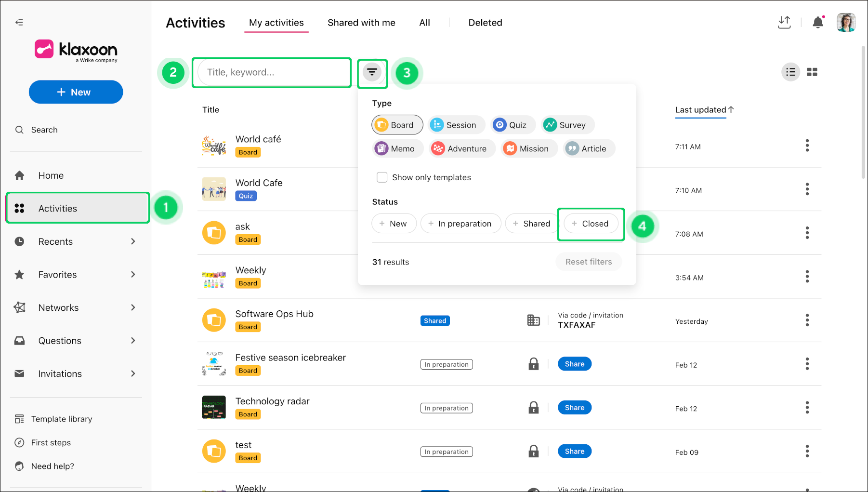Share the Festive season icebreaker board
The width and height of the screenshot is (868, 492).
tap(574, 364)
